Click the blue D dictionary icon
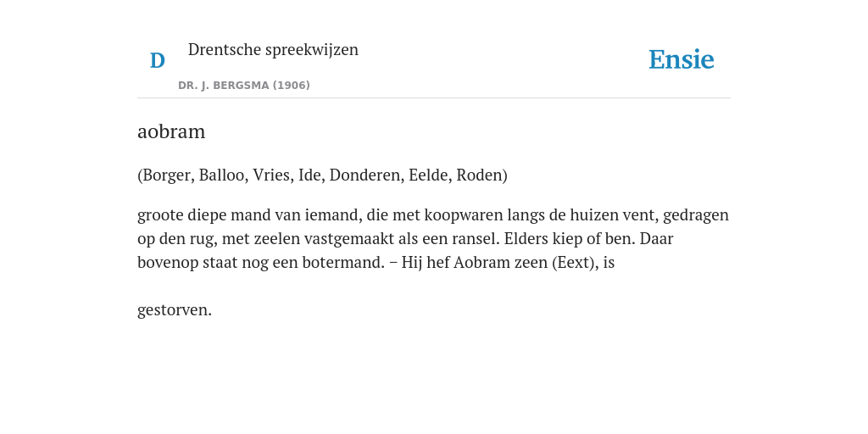The width and height of the screenshot is (868, 434). (x=157, y=60)
